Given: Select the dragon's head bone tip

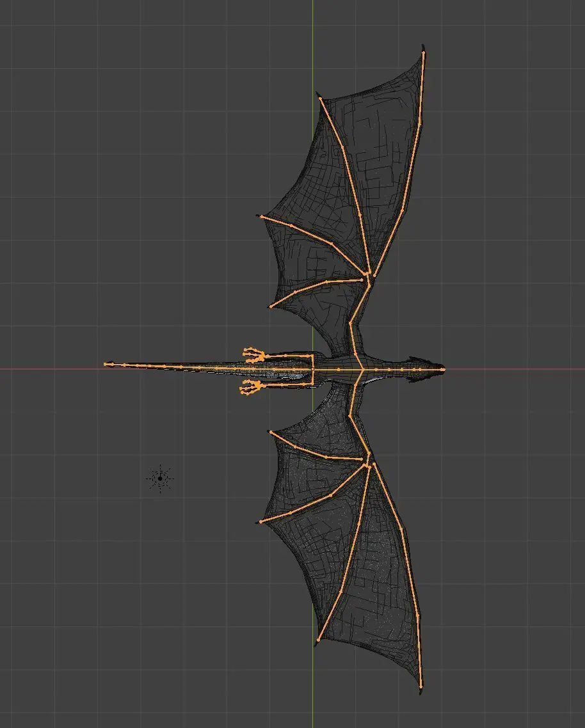Looking at the screenshot, I should 444,370.
